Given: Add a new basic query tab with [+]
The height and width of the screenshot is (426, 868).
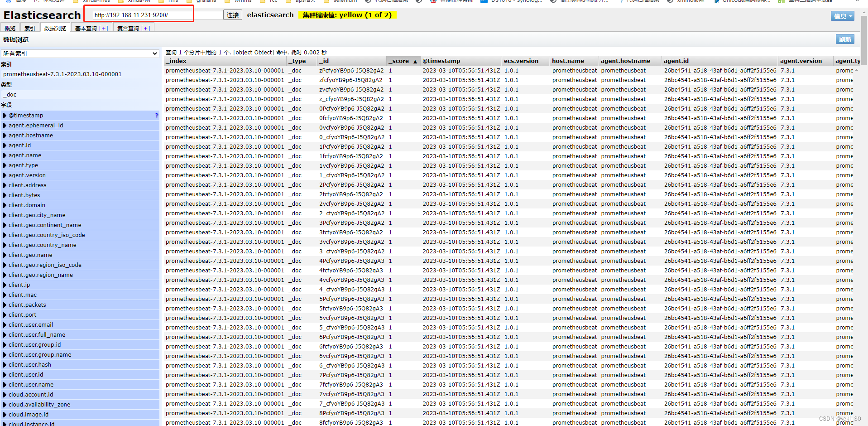Looking at the screenshot, I should coord(104,28).
